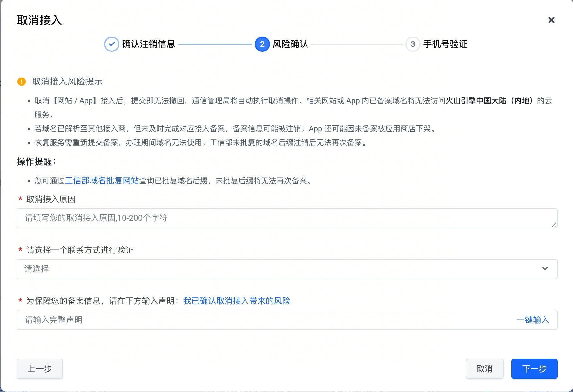Select the 手机号验证 step label
The image size is (573, 392).
[x=445, y=44]
